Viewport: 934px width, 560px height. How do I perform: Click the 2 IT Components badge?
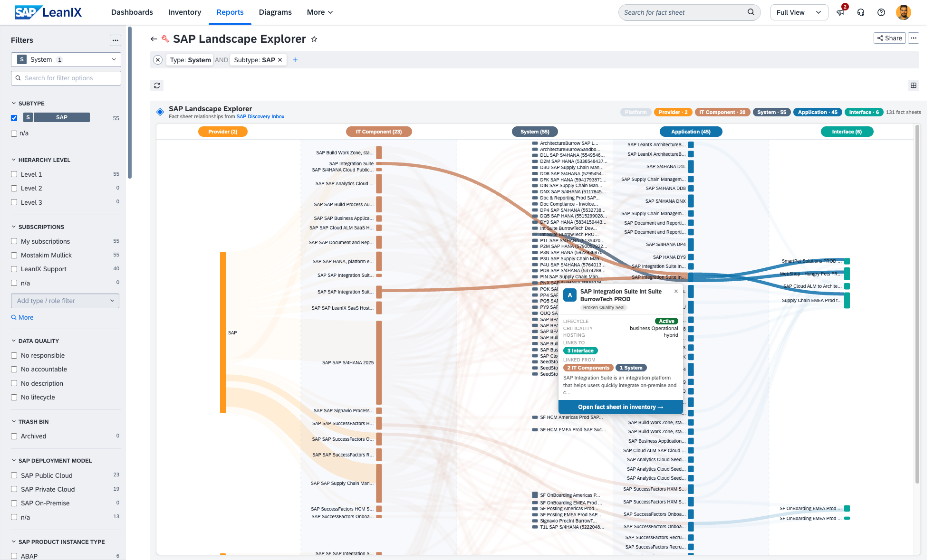tap(588, 368)
